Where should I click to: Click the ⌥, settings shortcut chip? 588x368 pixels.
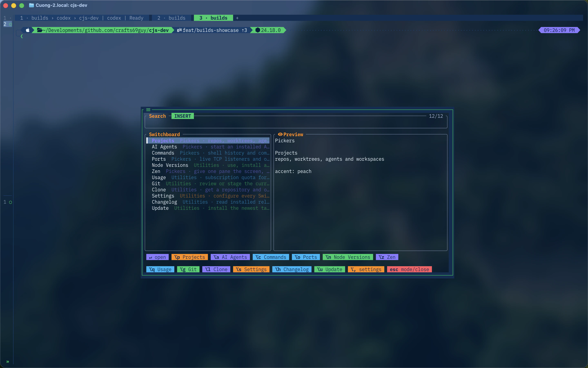point(366,269)
